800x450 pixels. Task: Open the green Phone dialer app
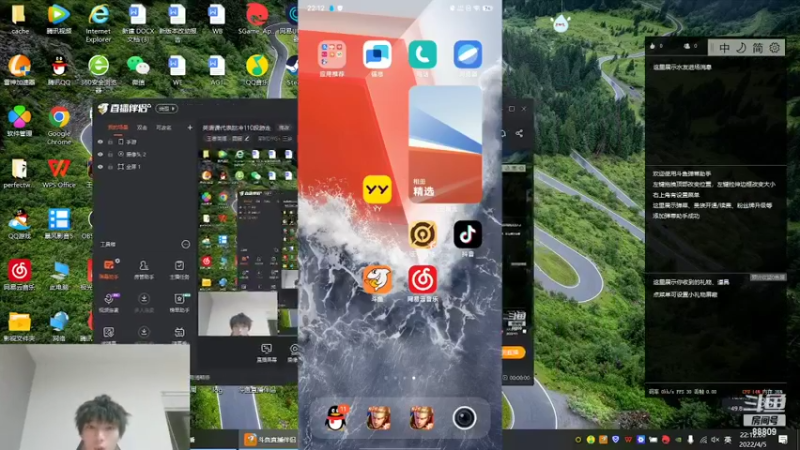(422, 54)
